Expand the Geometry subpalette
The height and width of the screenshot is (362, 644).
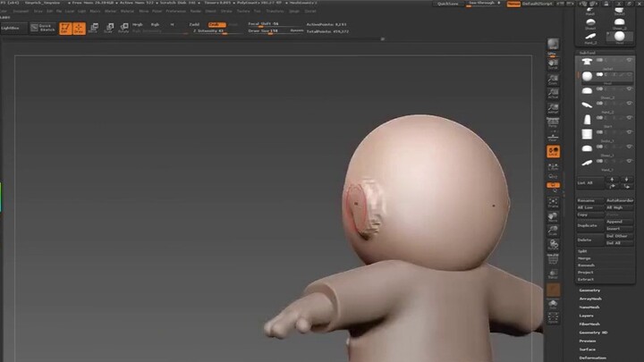click(590, 290)
